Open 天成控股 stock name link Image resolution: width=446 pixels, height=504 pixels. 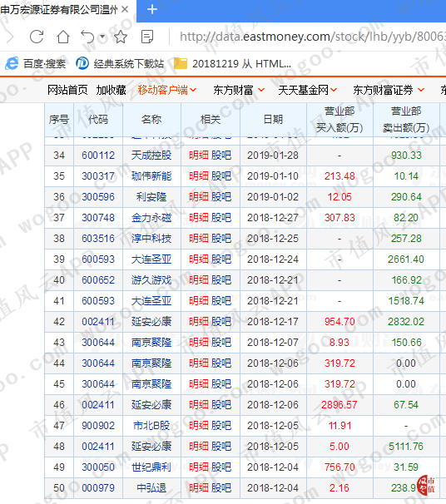[151, 156]
